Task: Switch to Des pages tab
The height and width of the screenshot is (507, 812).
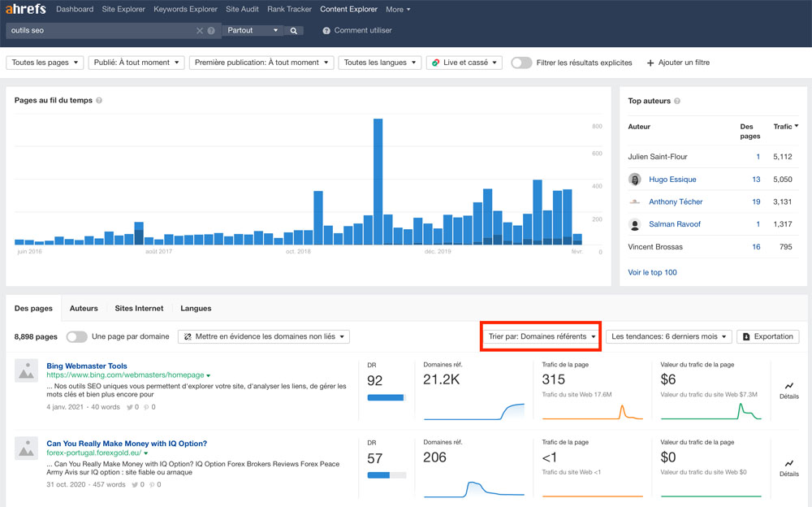Action: (33, 309)
